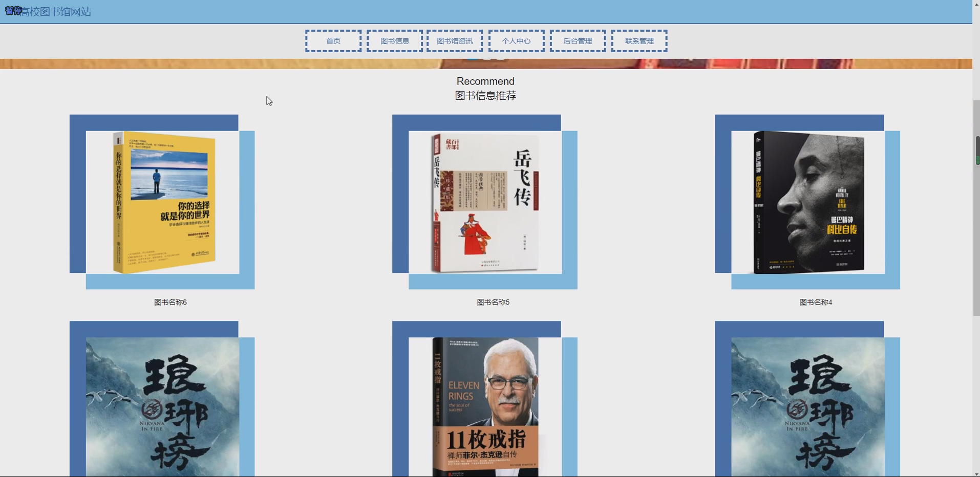Open the 琅琊榜 cover beneath 图书名称6
Screen dimensions: 980x477
point(162,407)
